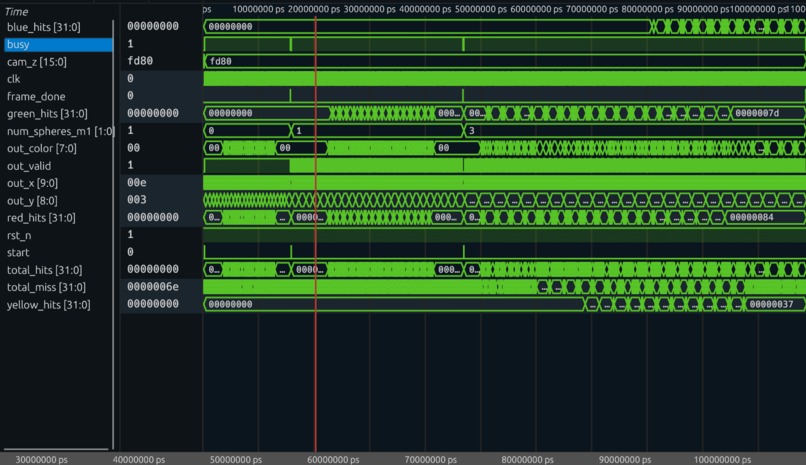Click the signal list horizontal scrollbar
The width and height of the screenshot is (806, 465).
56,449
